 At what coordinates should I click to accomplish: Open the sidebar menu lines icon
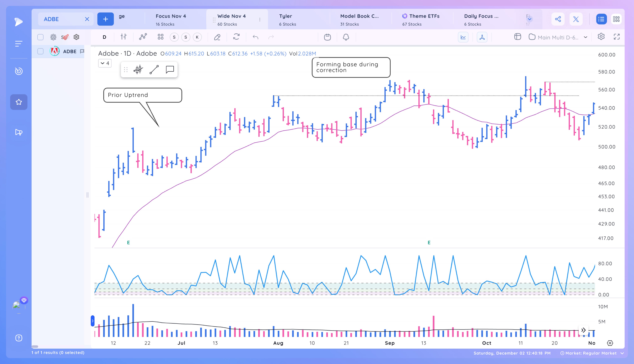coord(19,44)
